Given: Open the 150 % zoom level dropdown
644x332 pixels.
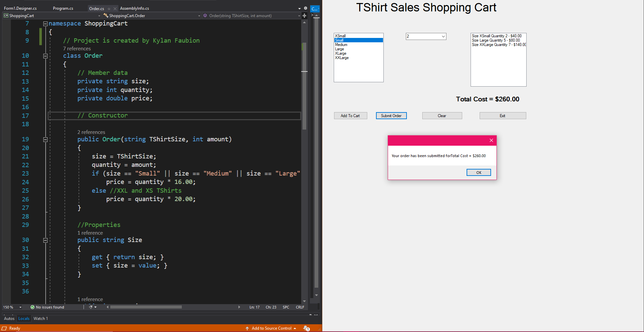Looking at the screenshot, I should click(20, 307).
